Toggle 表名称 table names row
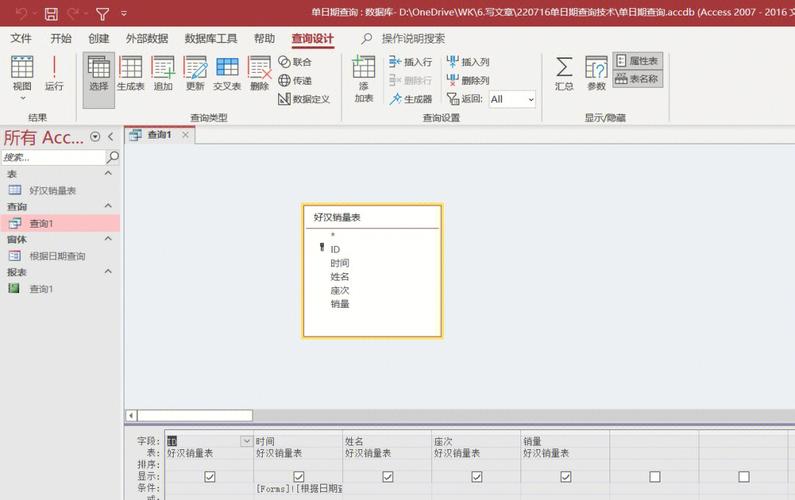Screen dimensions: 795x500 click(x=637, y=79)
